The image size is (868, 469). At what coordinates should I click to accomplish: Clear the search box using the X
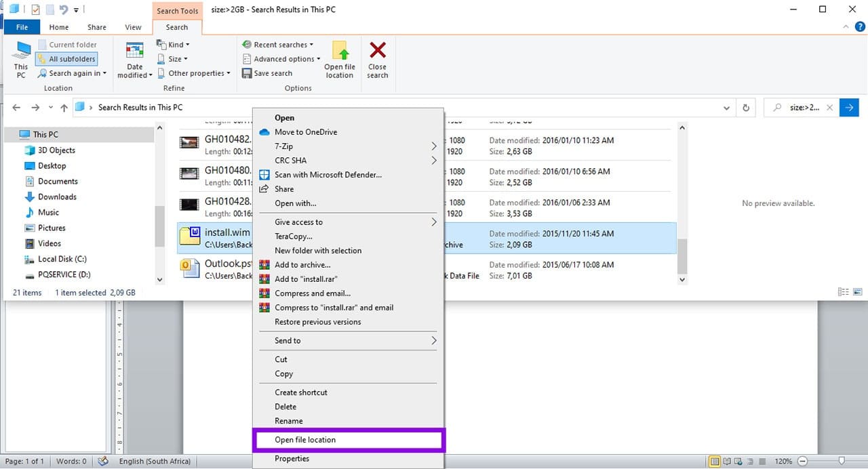click(x=829, y=108)
